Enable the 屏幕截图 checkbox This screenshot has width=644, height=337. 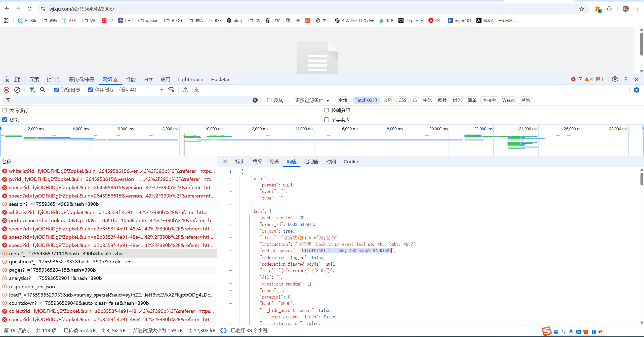pyautogui.click(x=327, y=120)
